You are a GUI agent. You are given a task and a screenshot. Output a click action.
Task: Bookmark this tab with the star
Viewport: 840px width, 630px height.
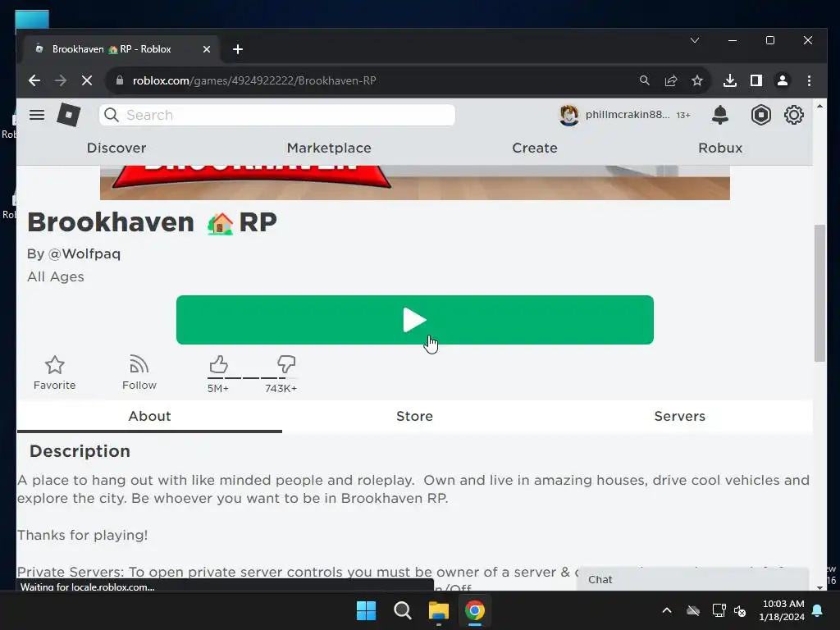click(x=697, y=80)
